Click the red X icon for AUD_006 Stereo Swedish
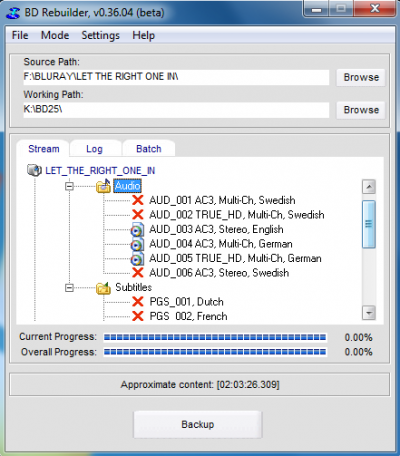This screenshot has height=456, width=400. click(x=138, y=273)
